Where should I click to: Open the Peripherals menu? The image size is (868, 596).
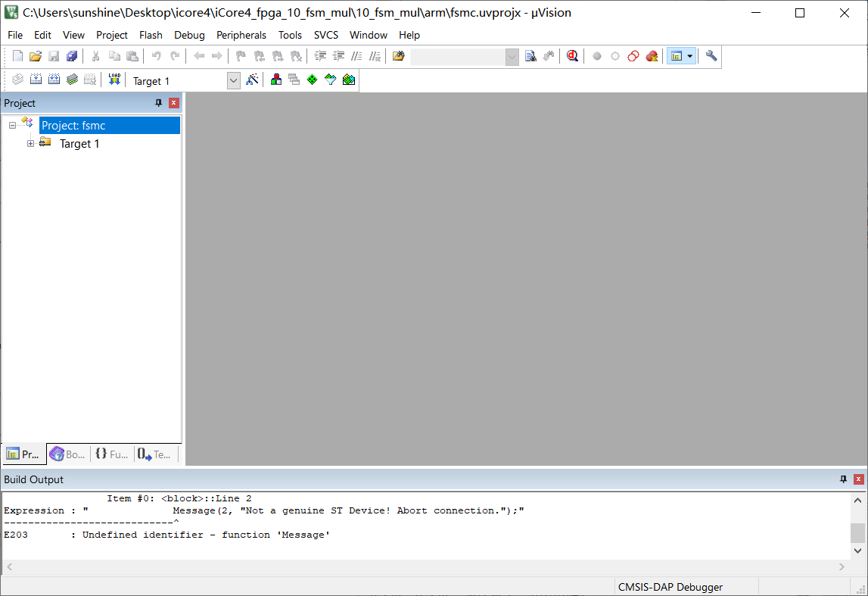pyautogui.click(x=241, y=35)
